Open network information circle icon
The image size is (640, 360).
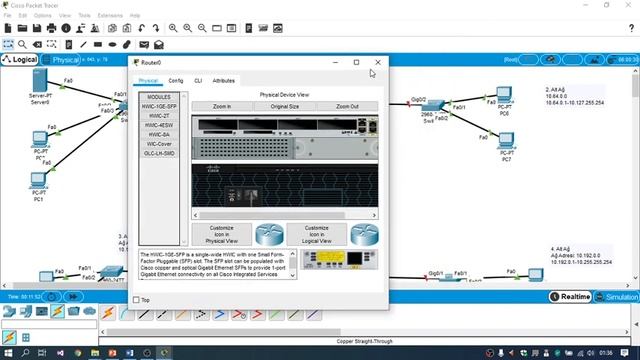66,28
